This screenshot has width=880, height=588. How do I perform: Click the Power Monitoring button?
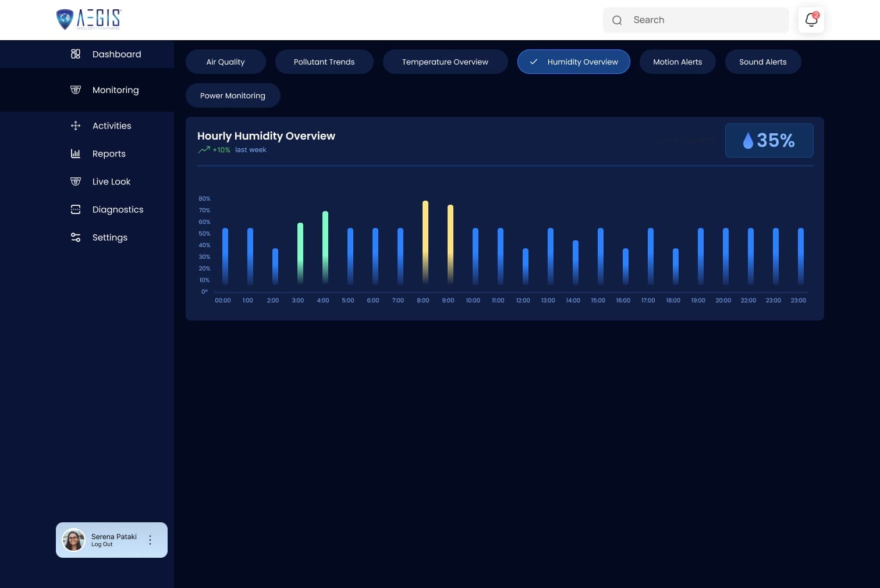(x=232, y=95)
